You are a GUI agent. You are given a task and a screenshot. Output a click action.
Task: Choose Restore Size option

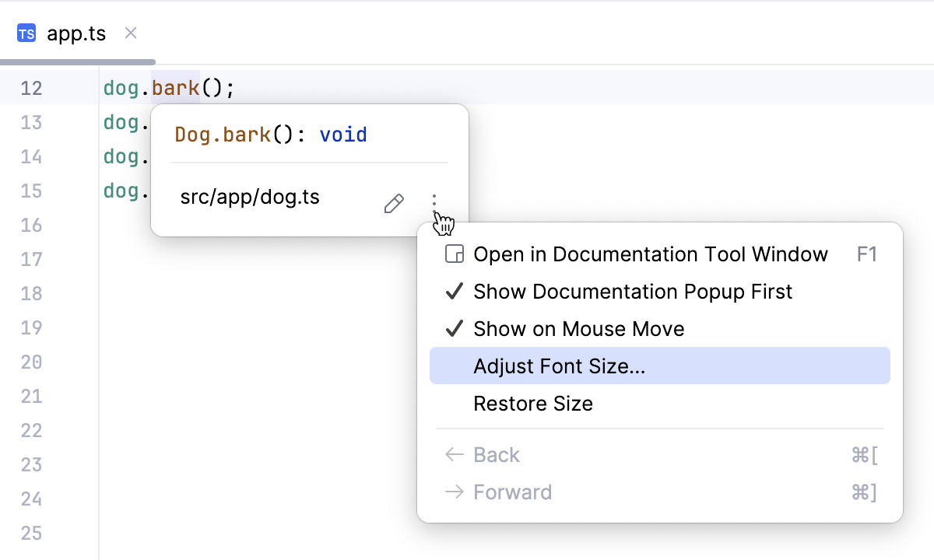[x=533, y=403]
